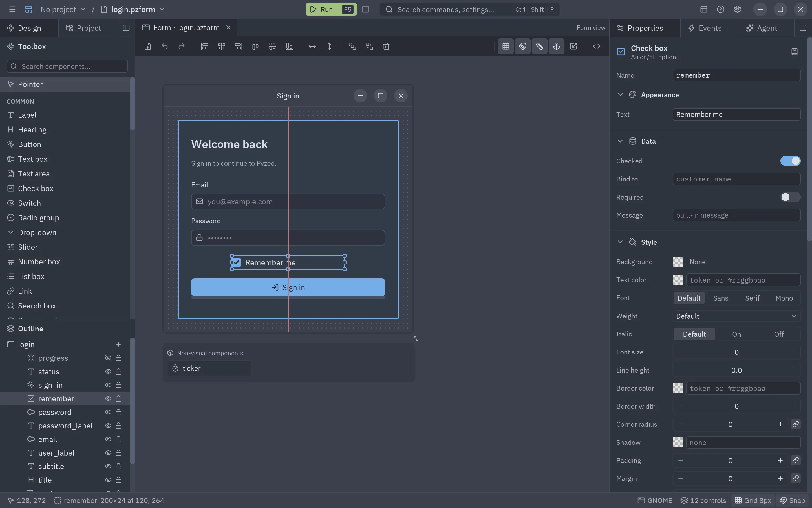Click the undo icon in form toolbar
The image size is (812, 508).
(164, 46)
